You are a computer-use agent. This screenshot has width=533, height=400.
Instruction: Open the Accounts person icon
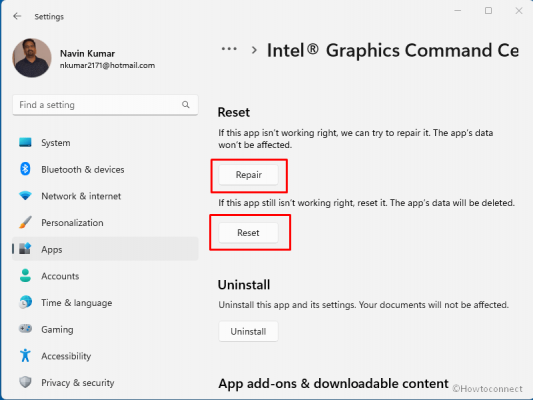[x=25, y=276]
